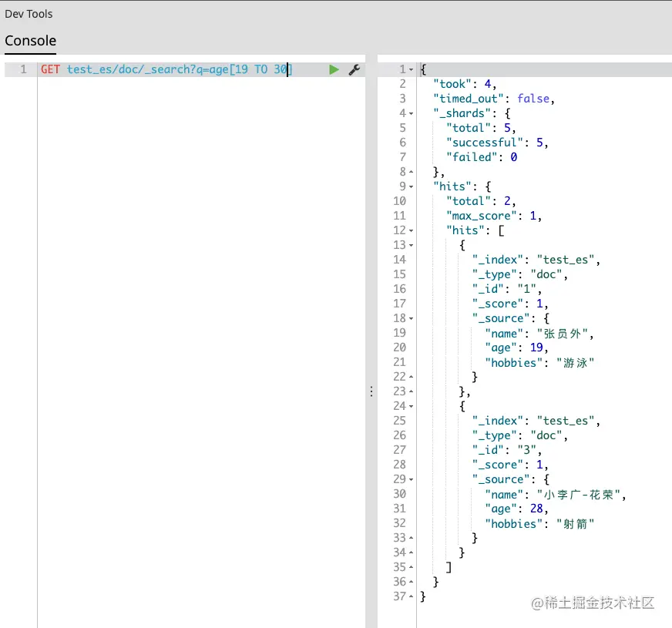Click the hobbies value 射箭
Screen dimensions: 672x628
tap(575, 524)
